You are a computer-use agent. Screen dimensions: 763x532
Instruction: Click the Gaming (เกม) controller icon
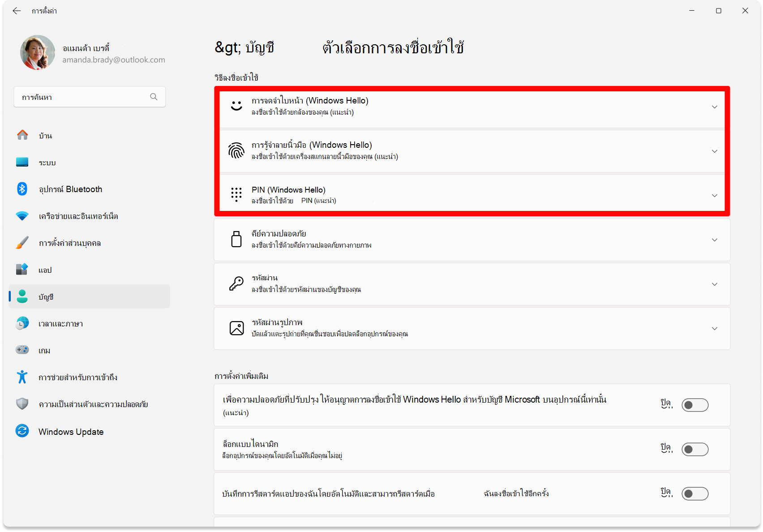pyautogui.click(x=22, y=350)
